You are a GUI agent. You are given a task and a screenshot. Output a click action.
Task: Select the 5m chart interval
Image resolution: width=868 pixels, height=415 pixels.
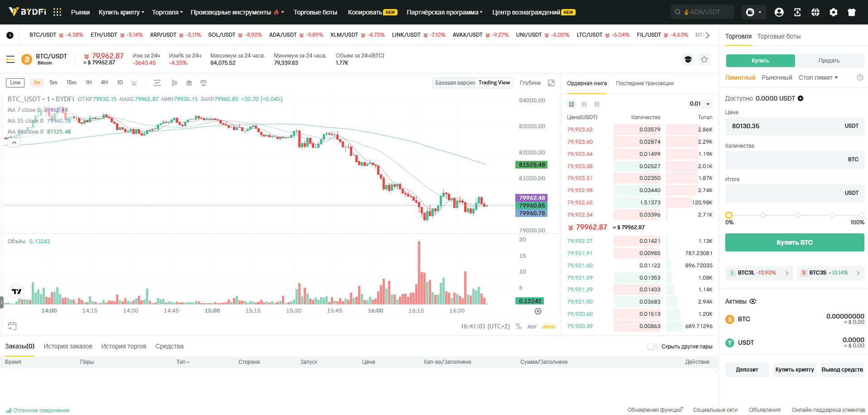pos(53,82)
